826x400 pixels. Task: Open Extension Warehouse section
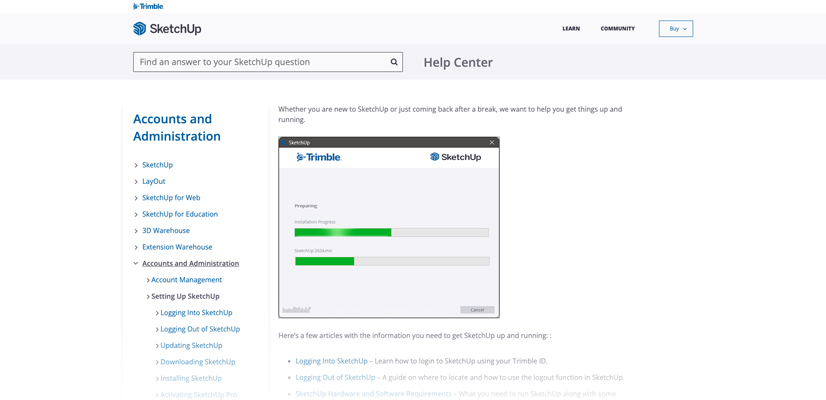pos(177,247)
